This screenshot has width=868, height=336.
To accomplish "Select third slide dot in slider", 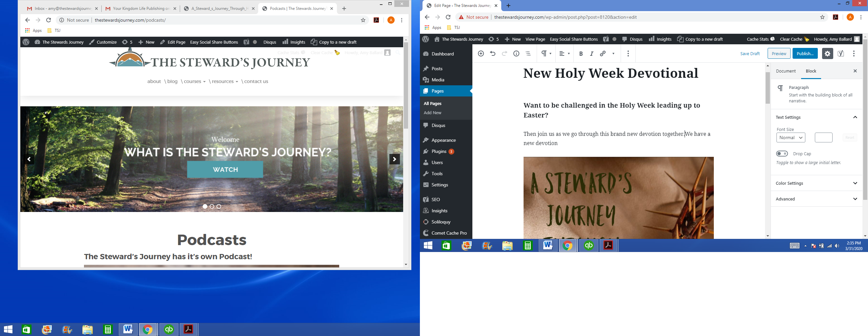I will pos(219,206).
